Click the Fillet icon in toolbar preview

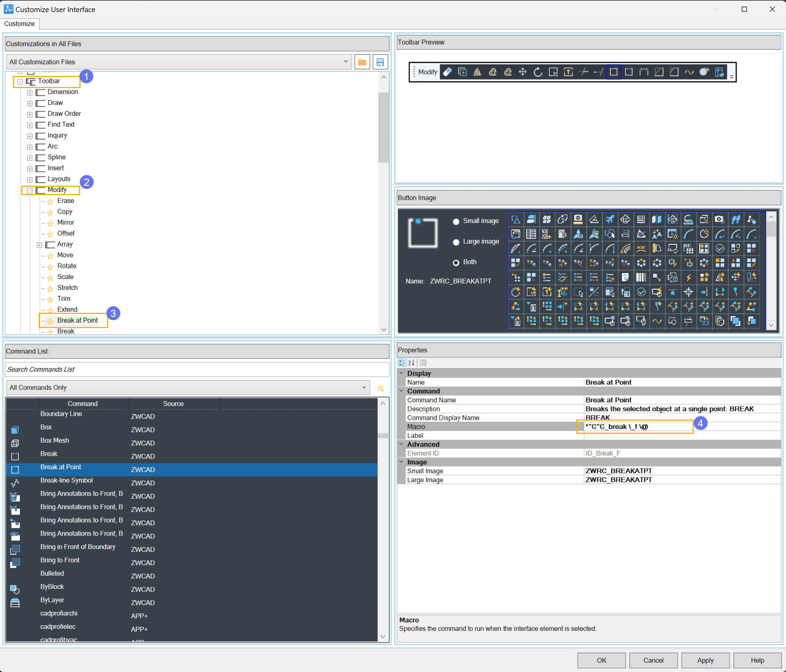pyautogui.click(x=674, y=72)
